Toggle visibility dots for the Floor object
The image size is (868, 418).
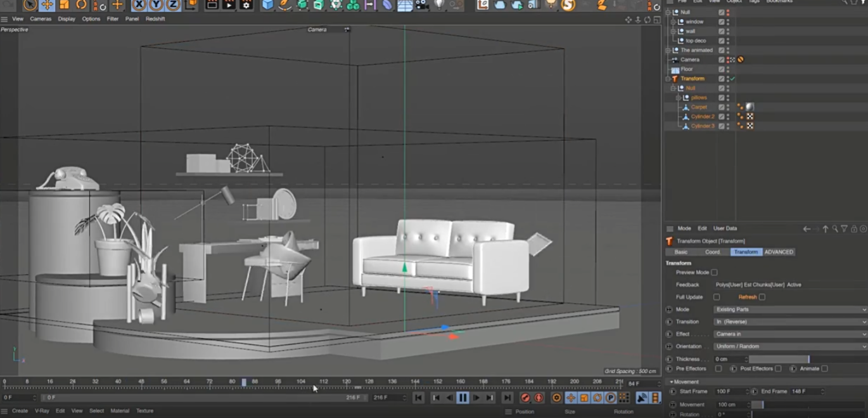(x=728, y=69)
